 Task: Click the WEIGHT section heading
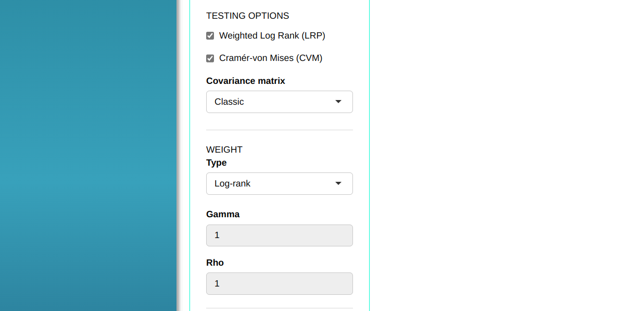pos(224,150)
